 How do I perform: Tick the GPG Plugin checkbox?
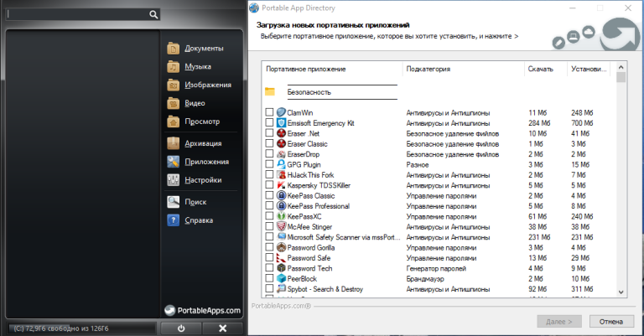[269, 164]
